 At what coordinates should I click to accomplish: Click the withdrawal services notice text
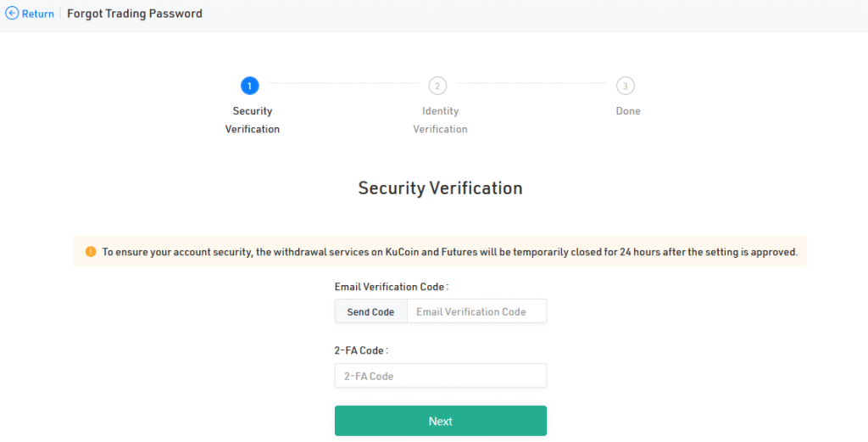(x=449, y=252)
